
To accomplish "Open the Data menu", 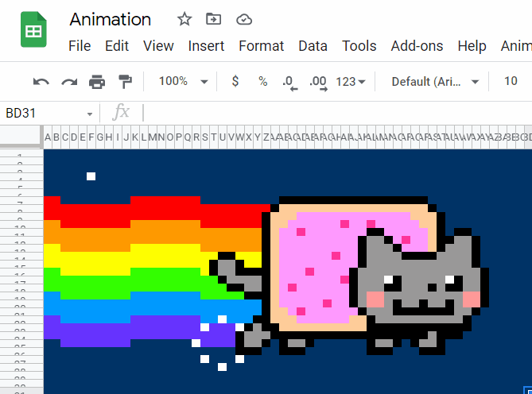I will [x=313, y=46].
